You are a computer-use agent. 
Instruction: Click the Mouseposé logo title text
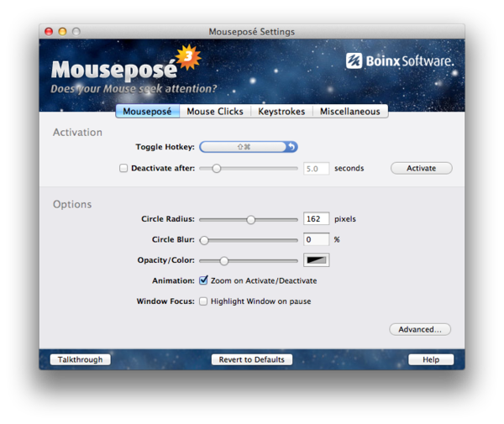click(114, 70)
